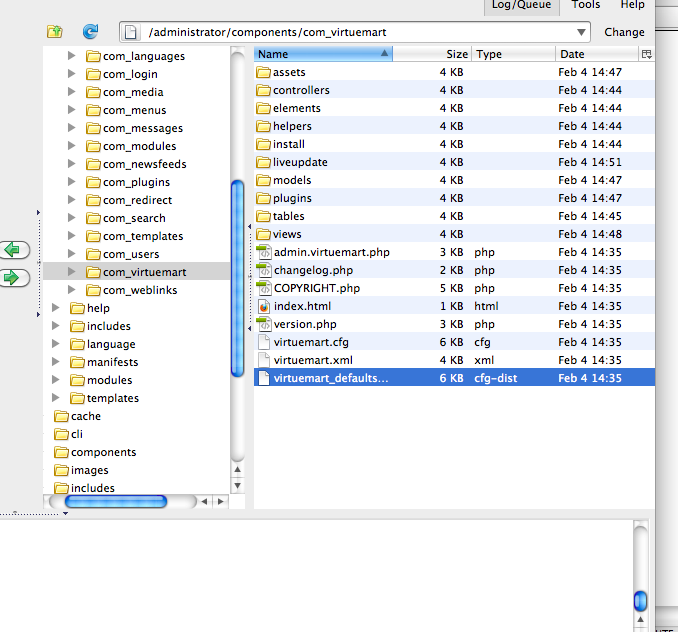Click the cache folder icon in tree
Viewport: 678px width, 632px height.
61,416
